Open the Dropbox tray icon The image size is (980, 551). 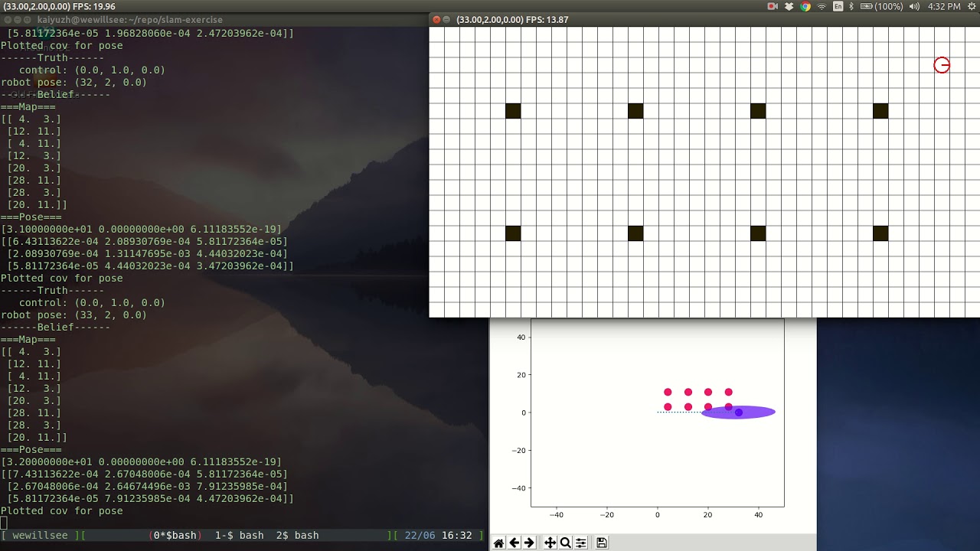(x=789, y=6)
